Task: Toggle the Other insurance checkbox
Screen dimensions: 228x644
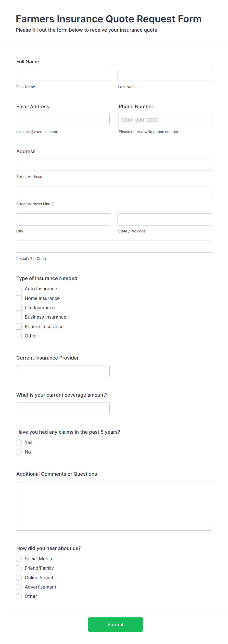Action: 19,336
